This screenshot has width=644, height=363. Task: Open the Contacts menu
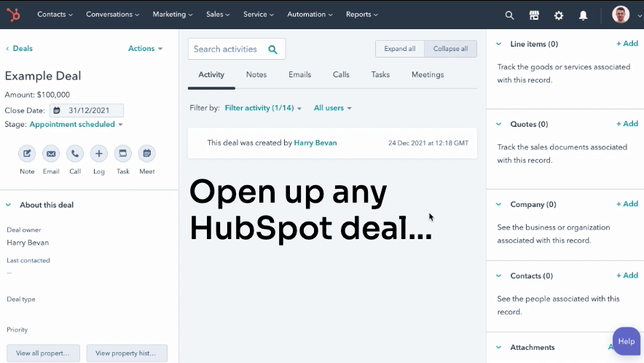tap(55, 15)
